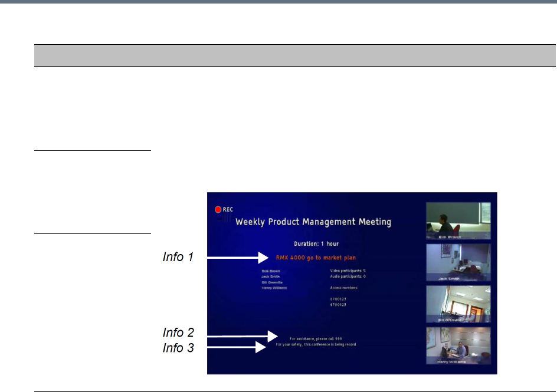The image size is (557, 392).
Task: Click the 'Video participants: 5' text
Action: tap(348, 271)
